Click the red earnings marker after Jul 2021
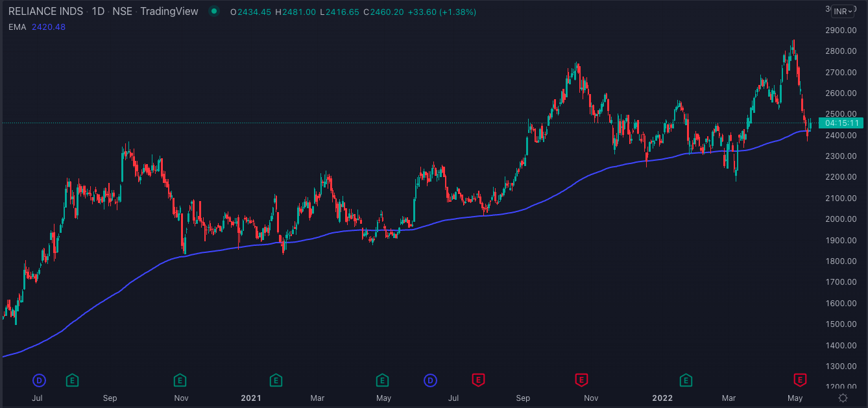 [479, 380]
